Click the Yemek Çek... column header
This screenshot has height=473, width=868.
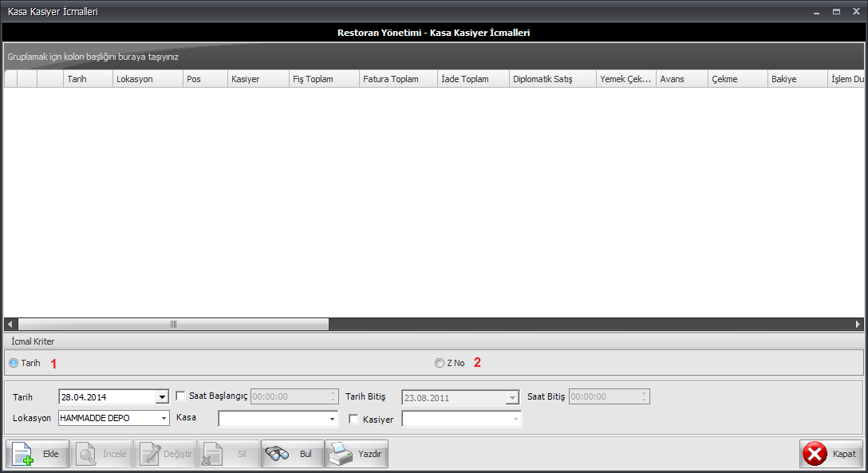pos(626,79)
